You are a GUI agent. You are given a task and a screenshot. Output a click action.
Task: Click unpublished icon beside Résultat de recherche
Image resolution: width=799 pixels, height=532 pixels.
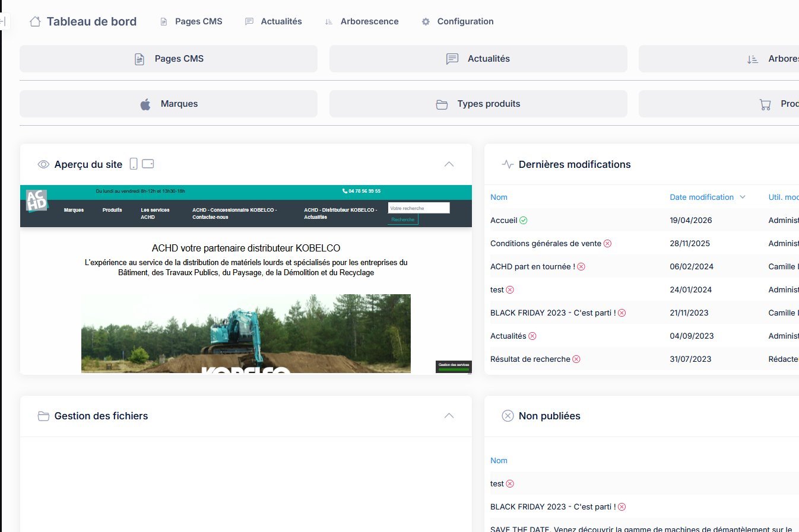(x=576, y=359)
